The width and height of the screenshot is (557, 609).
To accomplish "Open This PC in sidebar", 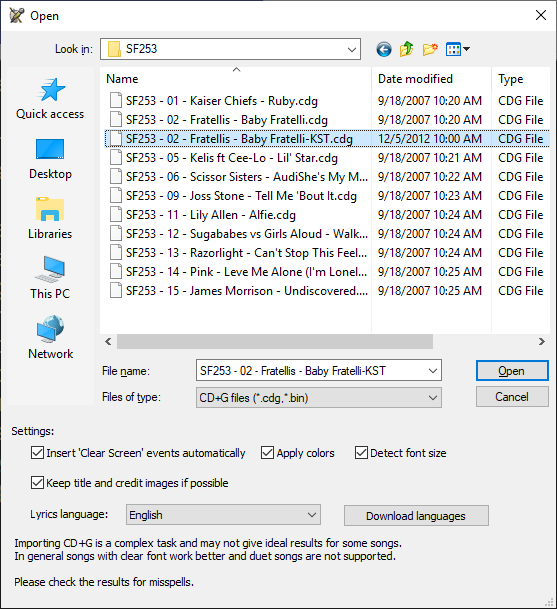I will (50, 278).
